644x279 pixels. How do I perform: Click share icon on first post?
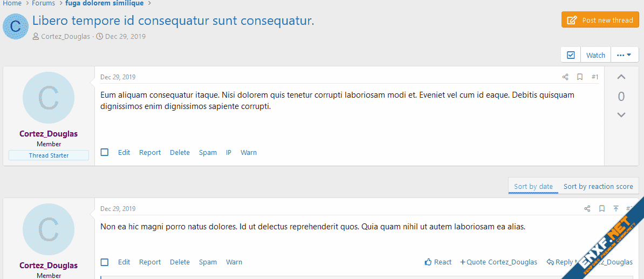click(565, 77)
